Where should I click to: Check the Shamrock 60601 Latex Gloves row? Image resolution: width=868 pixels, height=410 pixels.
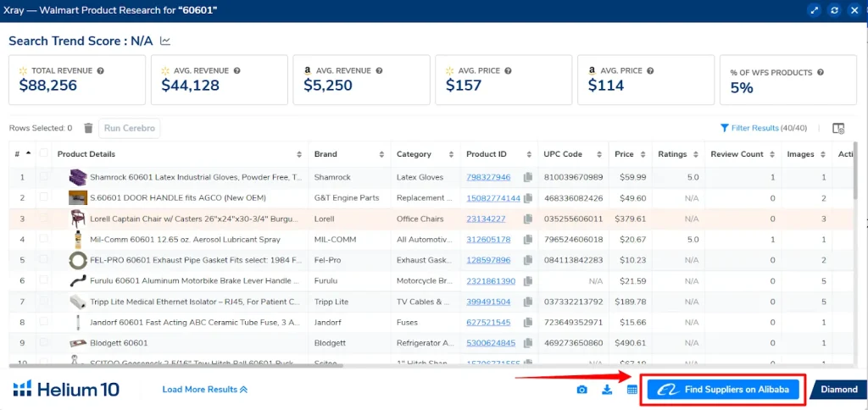tap(44, 176)
